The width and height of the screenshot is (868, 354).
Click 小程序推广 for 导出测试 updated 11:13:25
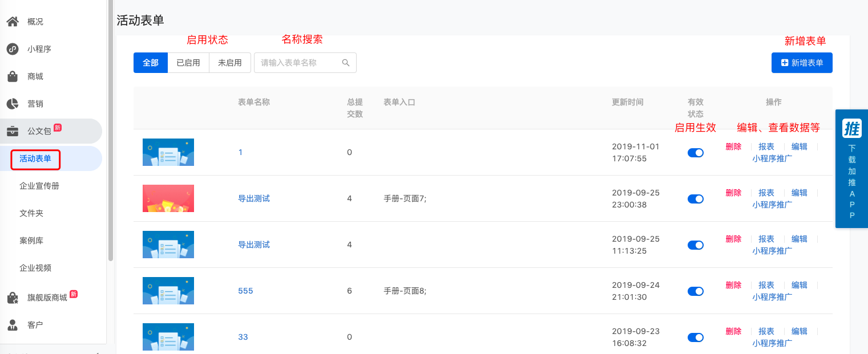point(772,251)
